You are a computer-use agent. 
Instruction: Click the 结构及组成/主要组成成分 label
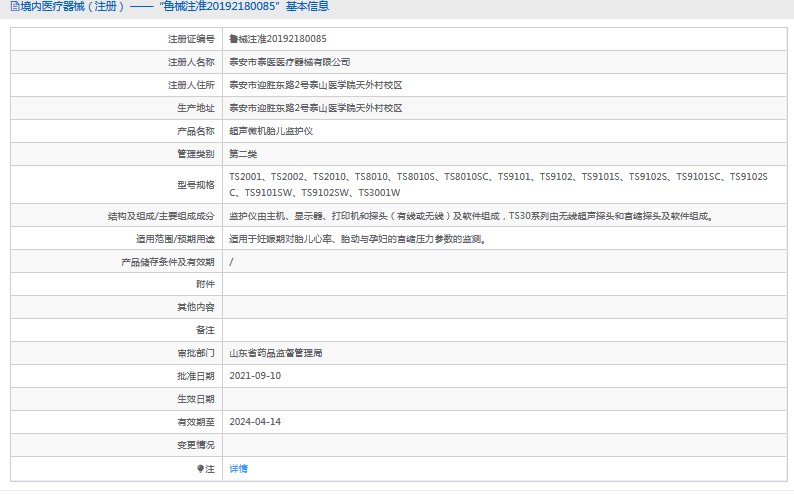point(161,216)
